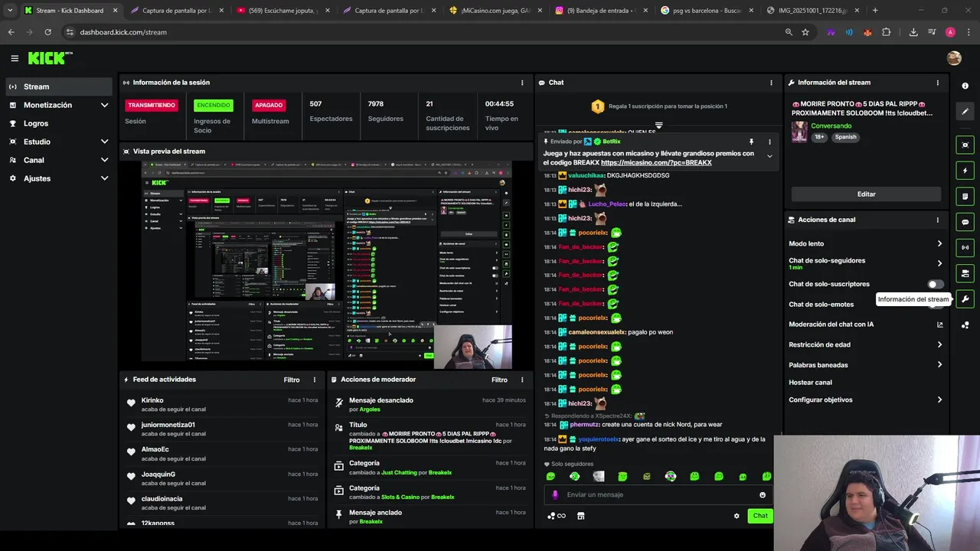Expand the Estudio sidebar section
980x551 pixels.
[104, 142]
